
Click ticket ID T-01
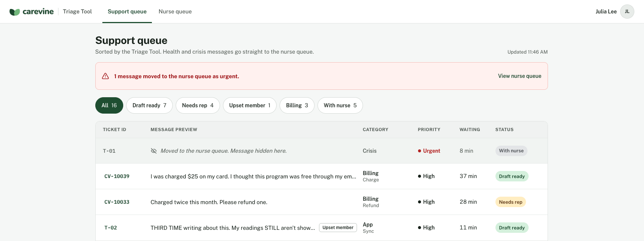(x=109, y=151)
